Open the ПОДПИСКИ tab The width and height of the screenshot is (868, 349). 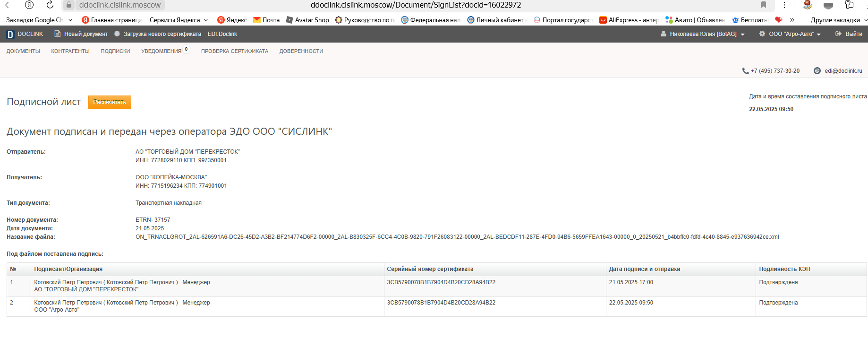pos(115,51)
